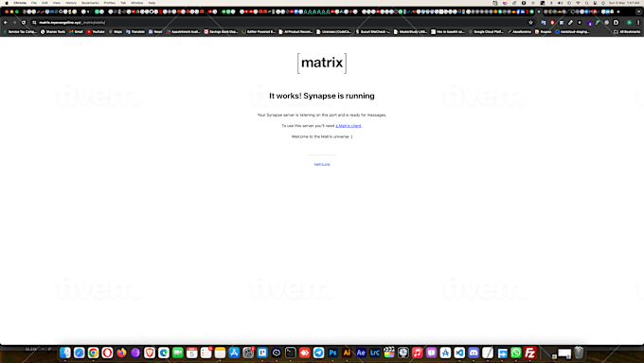
Task: Click the Chrome address bar URL
Action: (x=72, y=23)
